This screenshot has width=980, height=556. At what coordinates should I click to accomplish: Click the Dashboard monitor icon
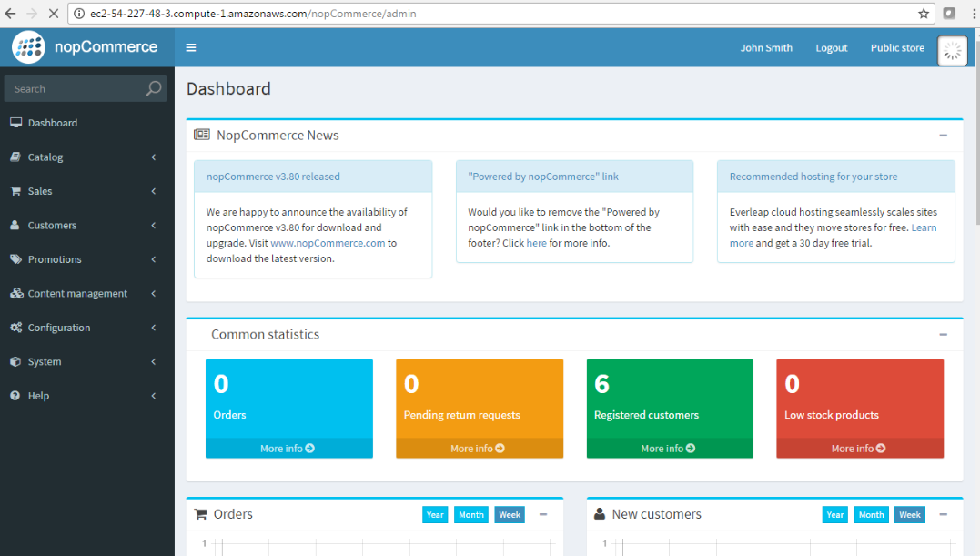pos(15,123)
